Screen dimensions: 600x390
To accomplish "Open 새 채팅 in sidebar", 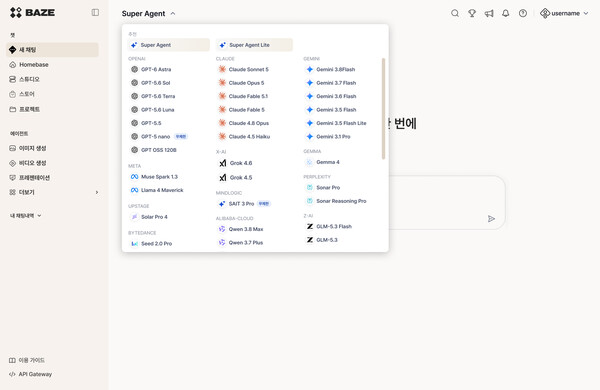I will (x=52, y=50).
